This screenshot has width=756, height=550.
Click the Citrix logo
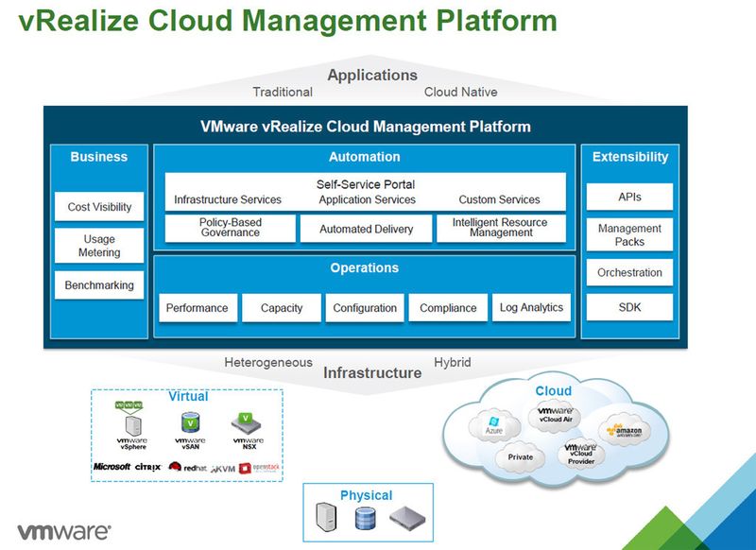[148, 467]
